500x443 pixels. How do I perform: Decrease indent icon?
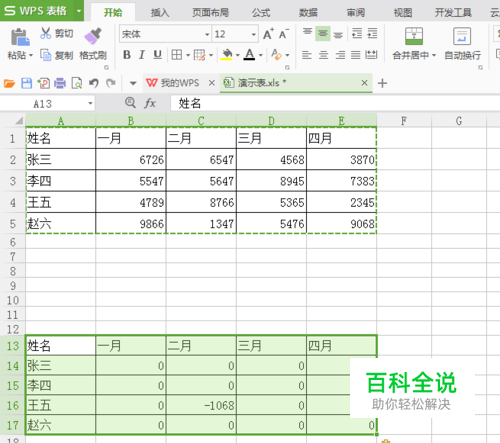(357, 33)
